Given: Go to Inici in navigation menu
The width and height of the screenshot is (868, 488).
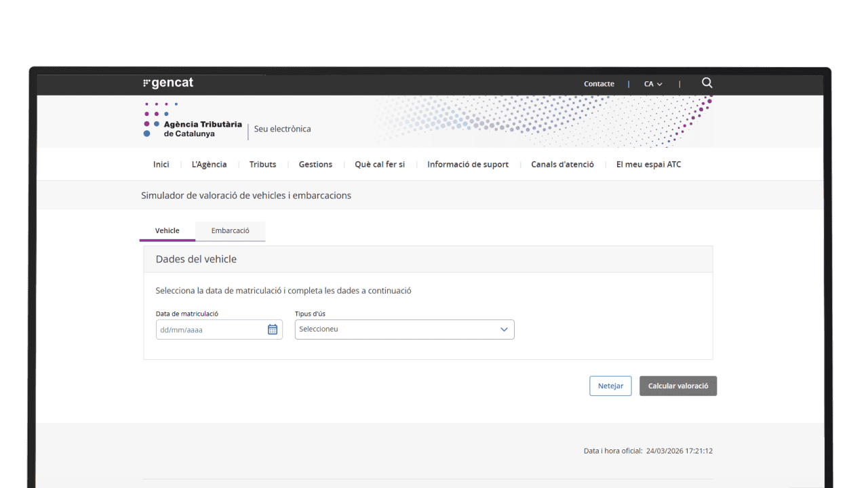Looking at the screenshot, I should (x=161, y=164).
